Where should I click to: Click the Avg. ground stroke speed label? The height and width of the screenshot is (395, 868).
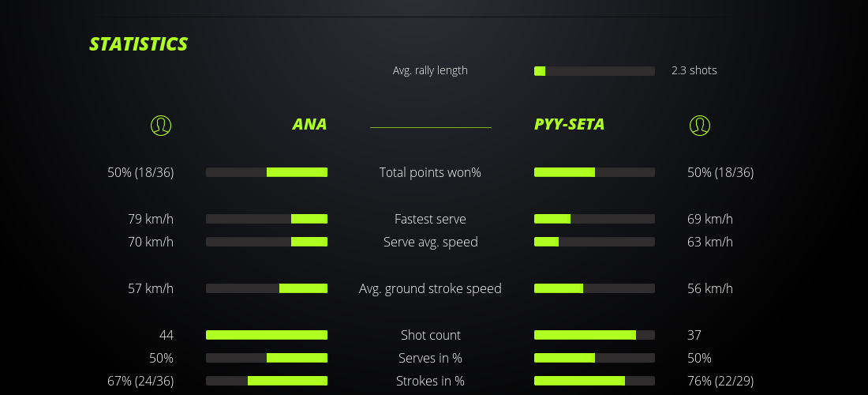coord(430,288)
